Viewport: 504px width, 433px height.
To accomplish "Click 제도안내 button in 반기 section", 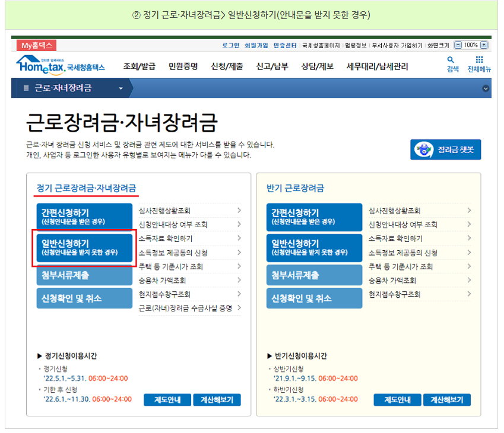I will click(397, 400).
